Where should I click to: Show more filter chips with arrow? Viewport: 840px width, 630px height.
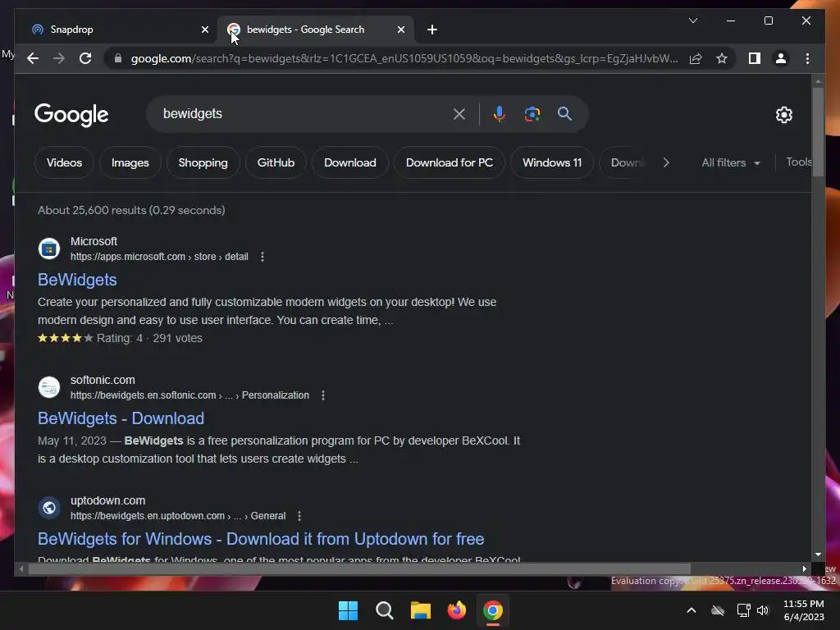point(666,162)
